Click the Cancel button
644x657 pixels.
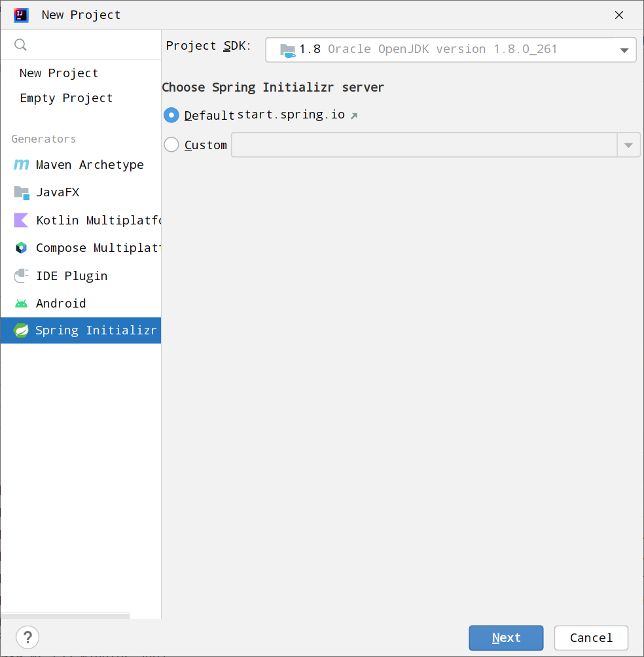[591, 638]
